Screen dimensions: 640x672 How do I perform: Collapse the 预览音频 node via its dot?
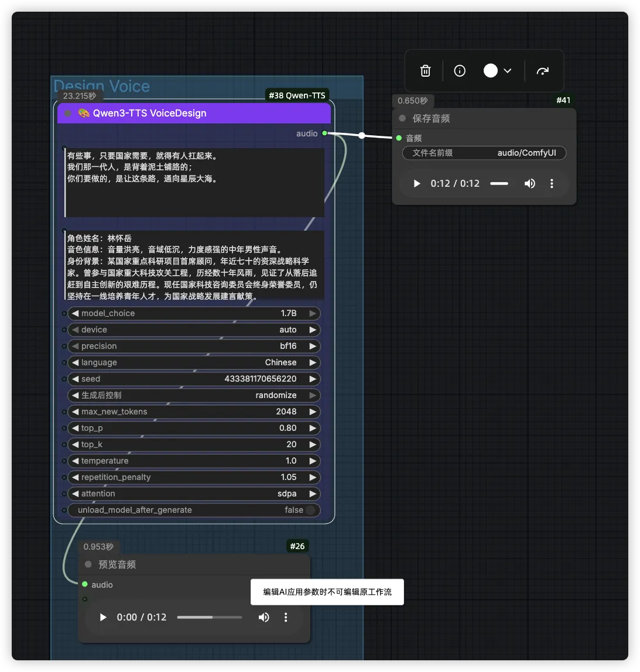click(88, 564)
